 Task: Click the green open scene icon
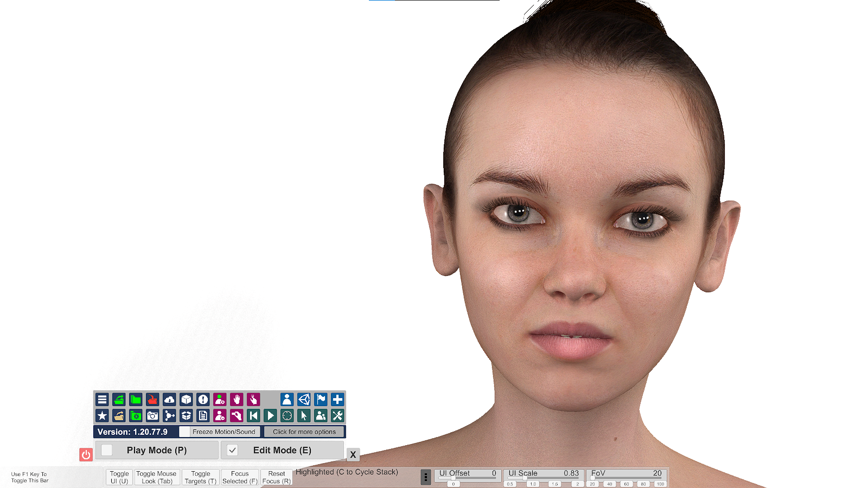119,400
